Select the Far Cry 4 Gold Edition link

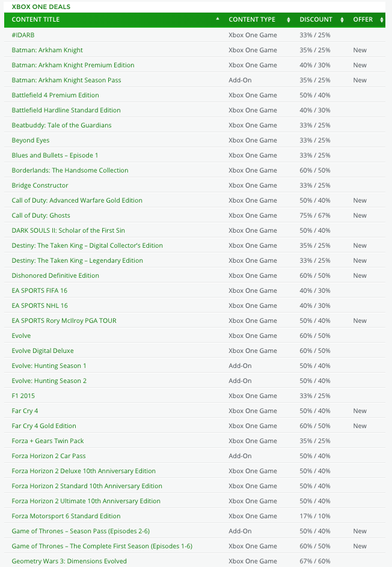(44, 426)
